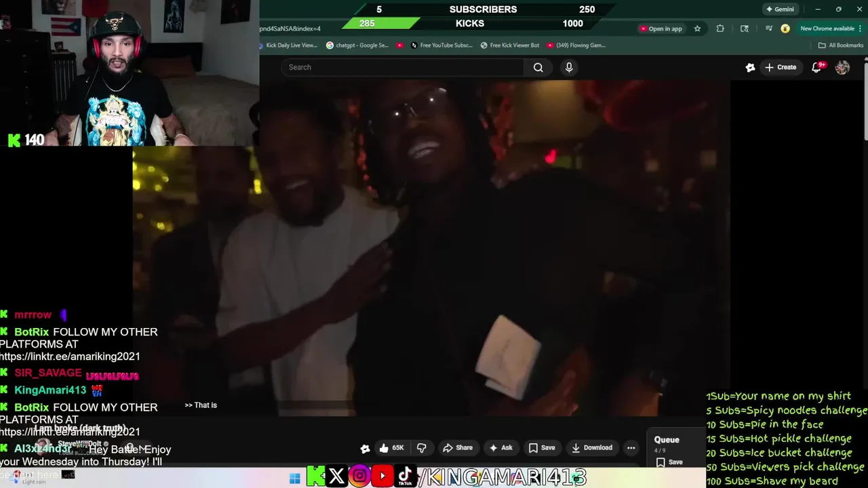The height and width of the screenshot is (488, 868).
Task: Bookmark this page with the star icon
Action: coord(697,28)
